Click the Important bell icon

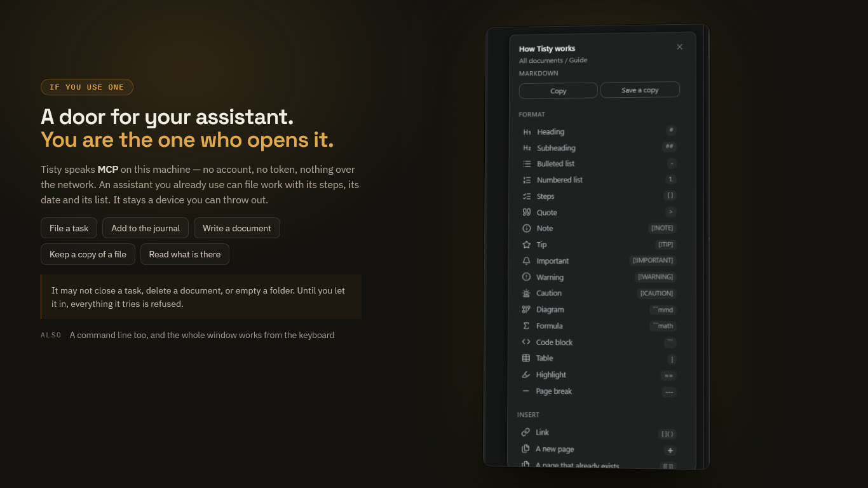coord(526,261)
